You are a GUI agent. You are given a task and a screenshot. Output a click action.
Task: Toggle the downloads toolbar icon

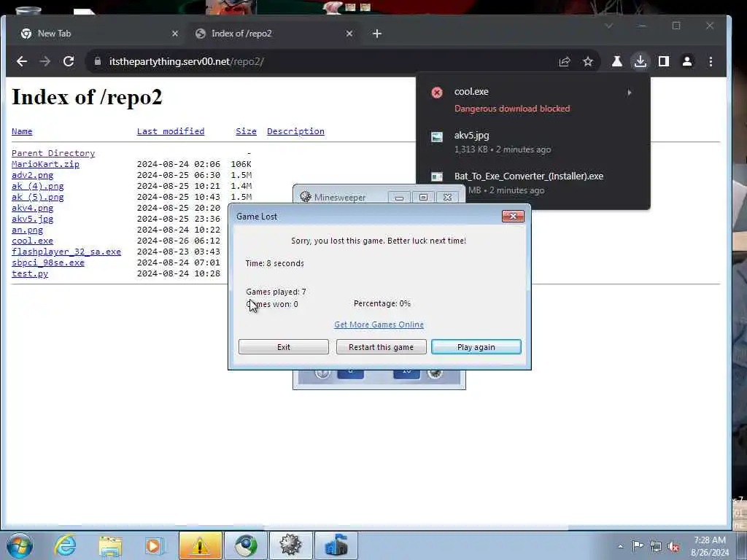(x=640, y=61)
